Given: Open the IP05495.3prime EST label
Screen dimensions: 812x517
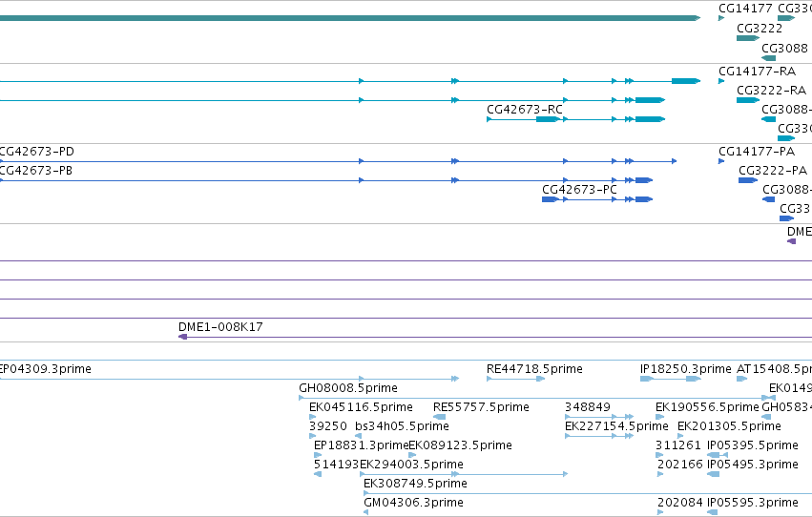Looking at the screenshot, I should click(x=753, y=465).
